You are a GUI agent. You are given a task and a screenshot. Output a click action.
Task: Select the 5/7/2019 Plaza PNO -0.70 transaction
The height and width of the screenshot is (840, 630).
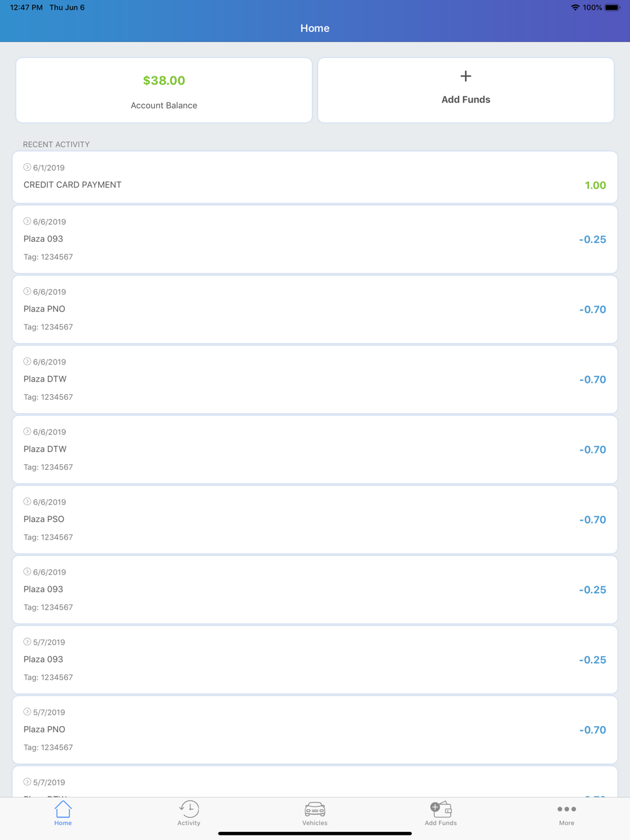point(315,730)
